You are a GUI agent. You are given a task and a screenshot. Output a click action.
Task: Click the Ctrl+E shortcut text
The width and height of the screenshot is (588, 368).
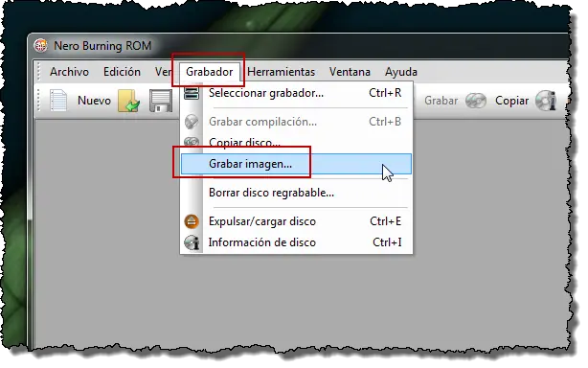coord(386,221)
